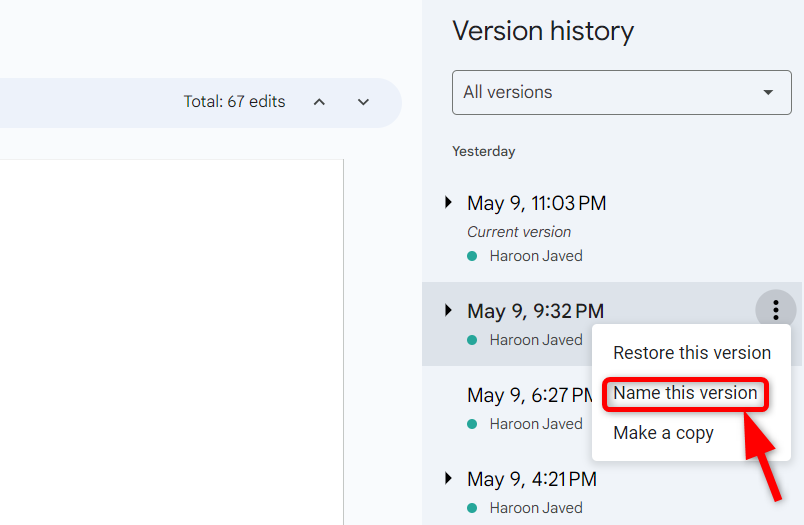Go to previous edit with up chevron
The width and height of the screenshot is (804, 525).
pos(319,102)
